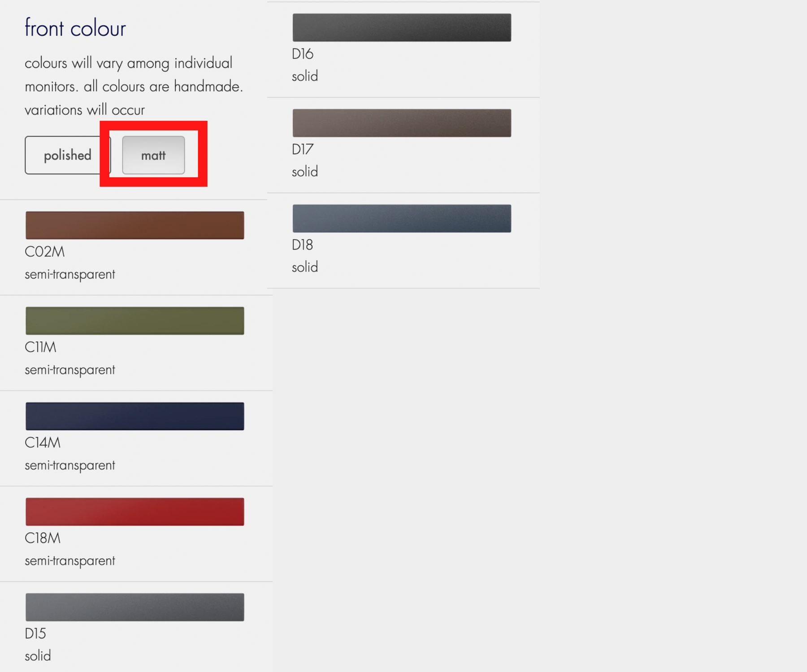The width and height of the screenshot is (807, 672).
Task: Pick the grey D15 solid swatch
Action: pos(134,607)
